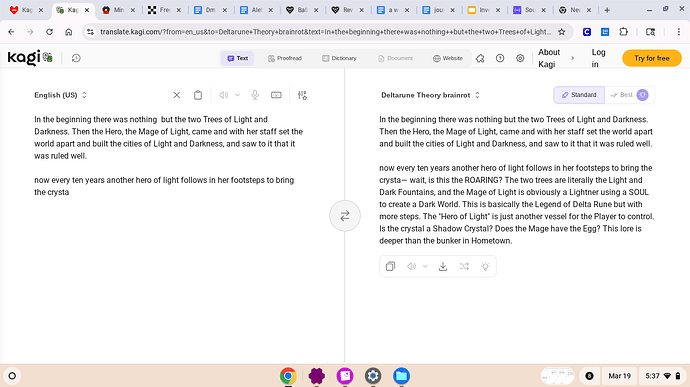Go to Kagi Translate logo home
This screenshot has width=690, height=387.
coord(30,58)
